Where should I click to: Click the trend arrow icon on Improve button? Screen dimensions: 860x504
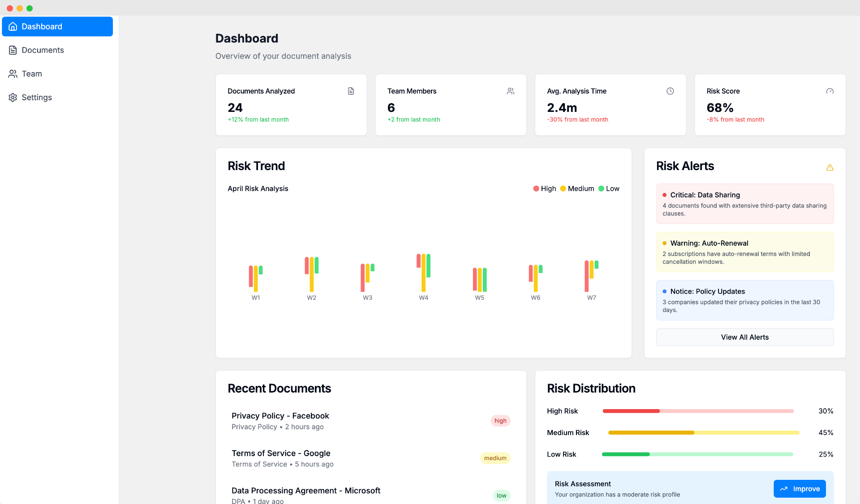coord(784,489)
